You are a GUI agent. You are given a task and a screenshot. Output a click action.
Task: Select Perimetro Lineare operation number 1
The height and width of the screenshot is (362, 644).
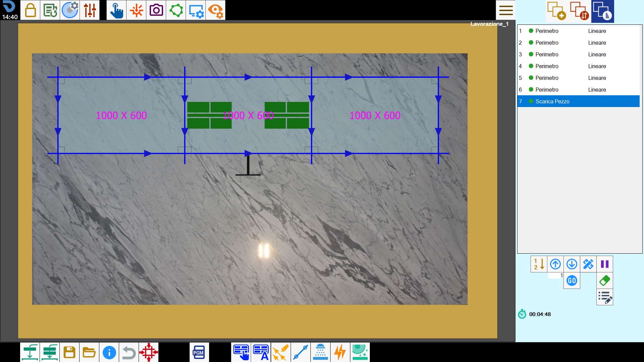tap(578, 31)
